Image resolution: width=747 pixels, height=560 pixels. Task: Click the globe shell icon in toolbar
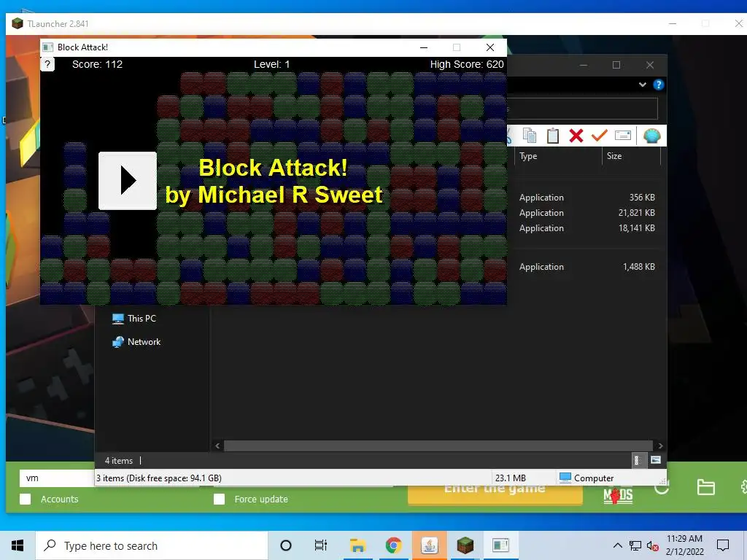(651, 136)
